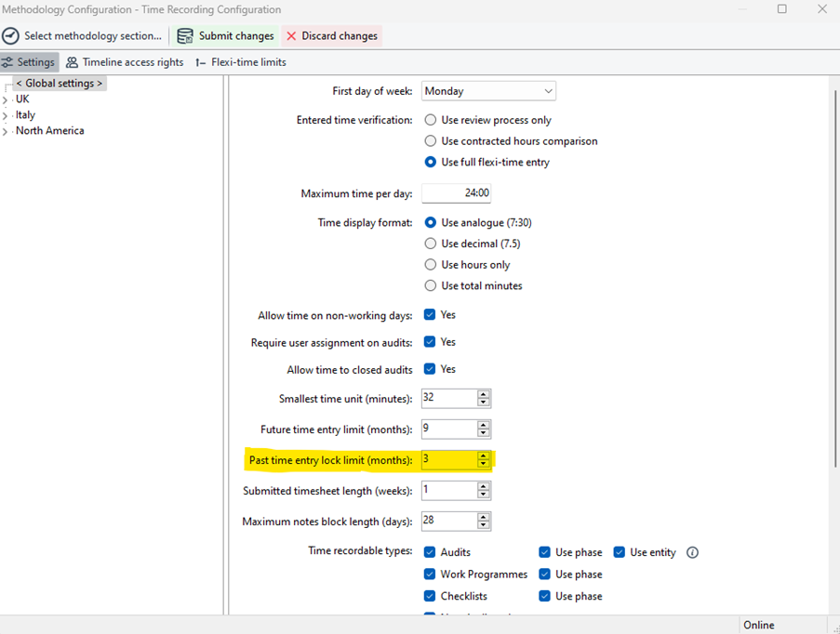Open Select methodology section clock icon
The width and height of the screenshot is (840, 634).
pyautogui.click(x=10, y=36)
